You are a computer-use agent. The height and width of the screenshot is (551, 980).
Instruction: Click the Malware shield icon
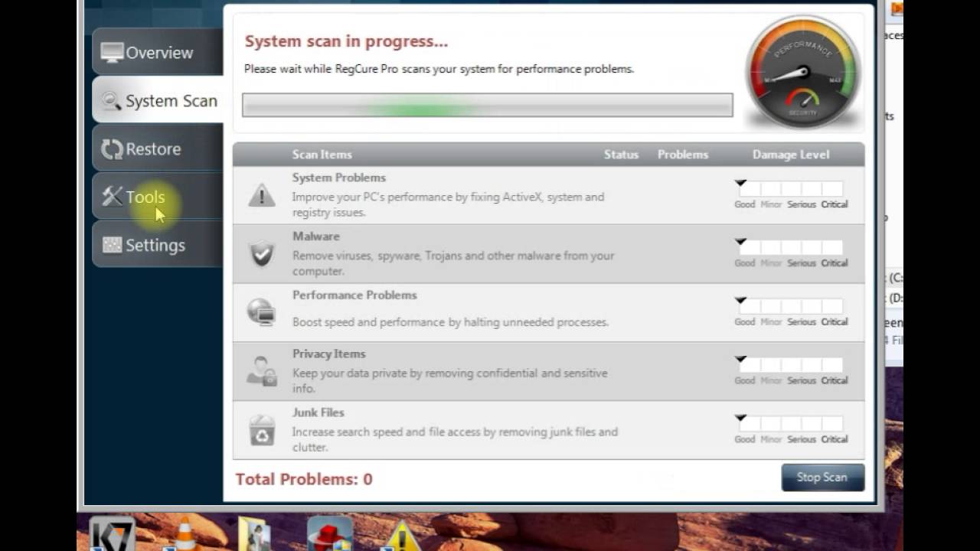point(262,254)
